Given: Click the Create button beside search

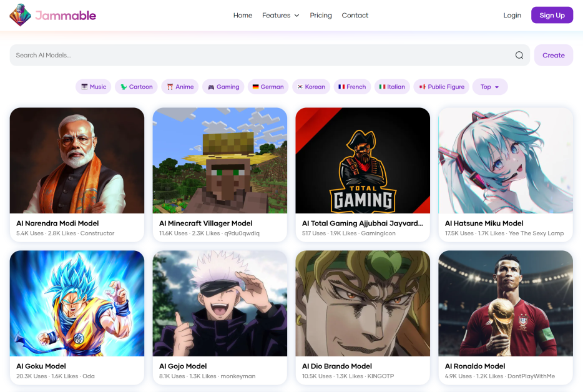Looking at the screenshot, I should pyautogui.click(x=553, y=55).
